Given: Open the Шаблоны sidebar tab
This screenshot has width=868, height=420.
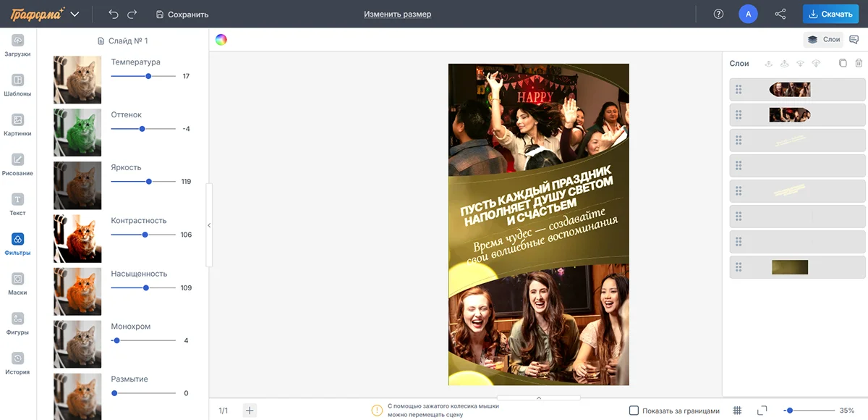Looking at the screenshot, I should [x=18, y=85].
